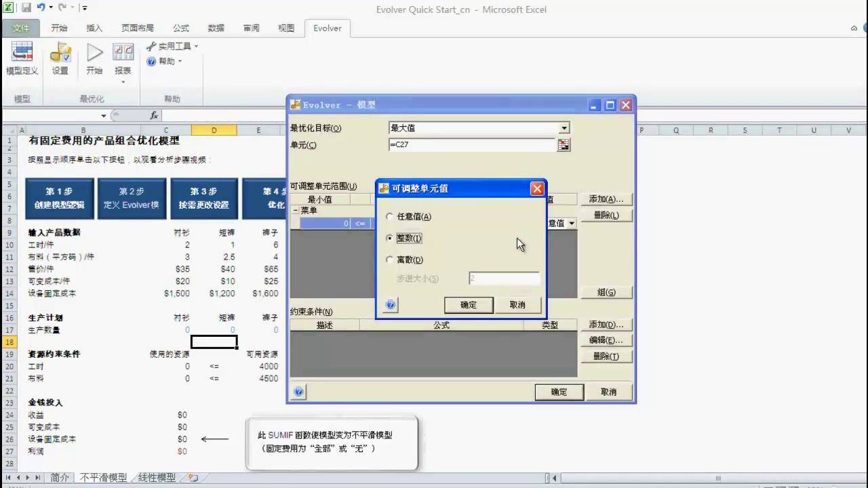
Task: Select the 不平滑模型 sheet tab
Action: [x=103, y=478]
